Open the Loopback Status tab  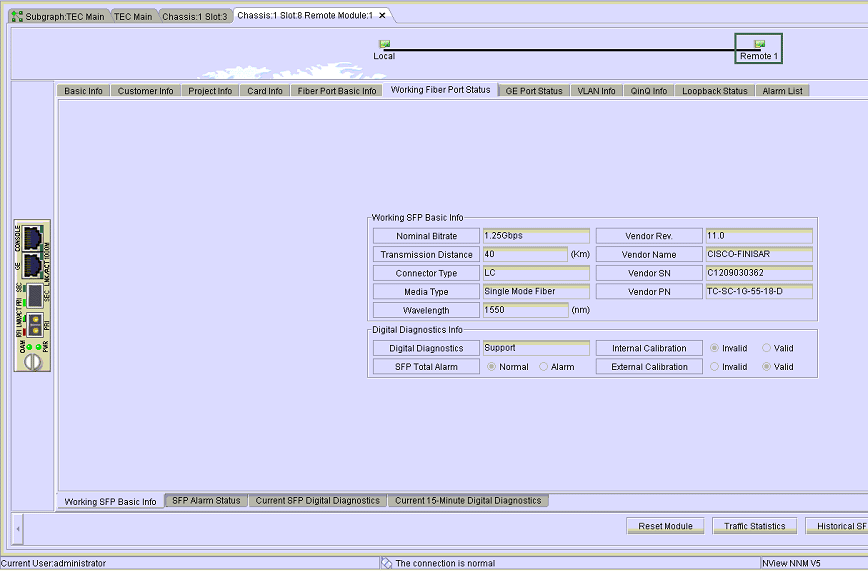[x=715, y=91]
